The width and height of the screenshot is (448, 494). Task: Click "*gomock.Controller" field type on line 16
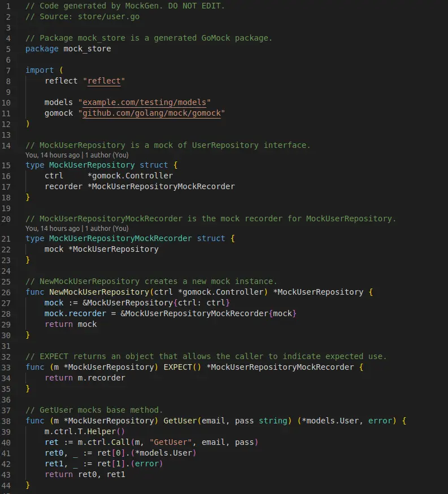130,176
